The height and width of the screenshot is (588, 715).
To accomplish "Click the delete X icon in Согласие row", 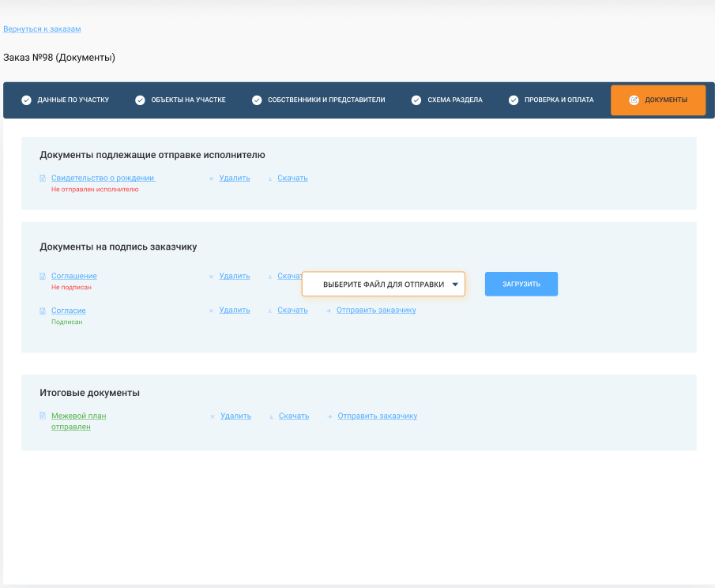I will (211, 311).
